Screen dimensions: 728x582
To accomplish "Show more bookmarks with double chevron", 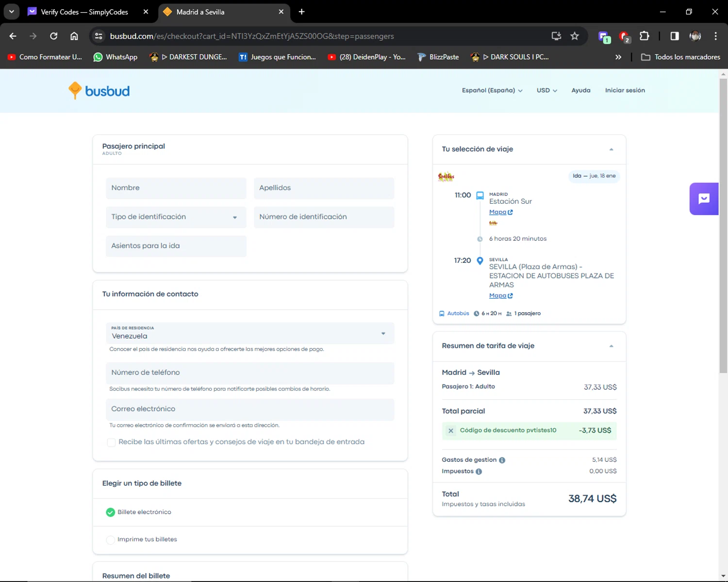I will pyautogui.click(x=618, y=57).
